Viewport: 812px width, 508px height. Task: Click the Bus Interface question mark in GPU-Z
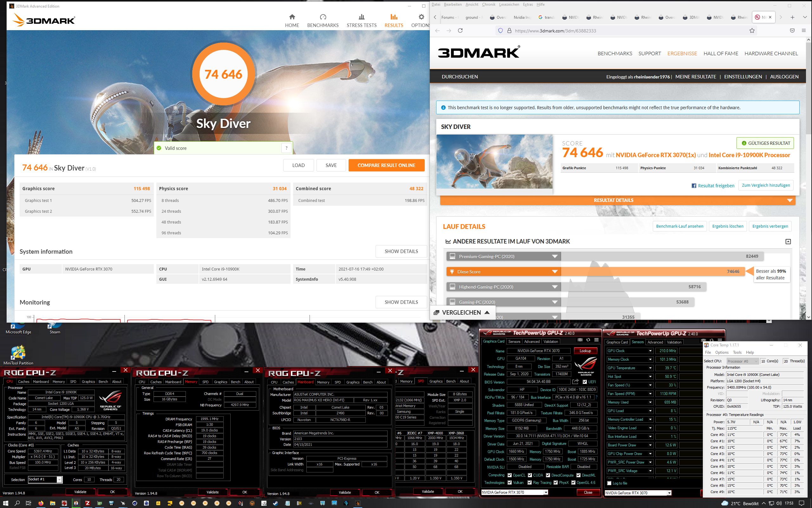pyautogui.click(x=597, y=397)
